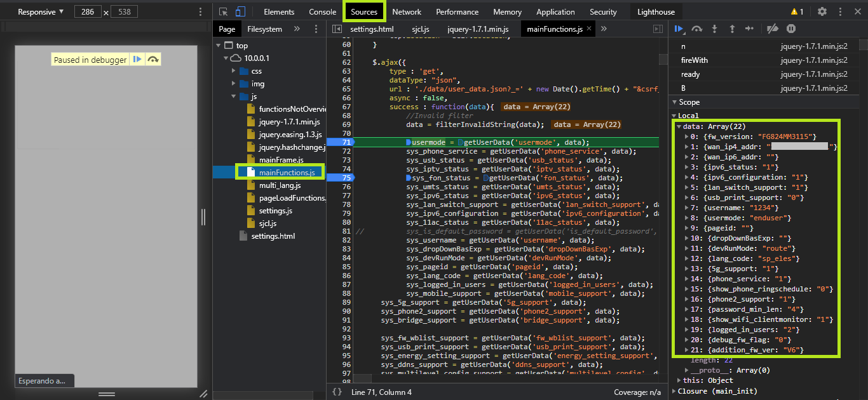Viewport: 868px width, 400px height.
Task: Collapse the Local scope group
Action: click(675, 116)
